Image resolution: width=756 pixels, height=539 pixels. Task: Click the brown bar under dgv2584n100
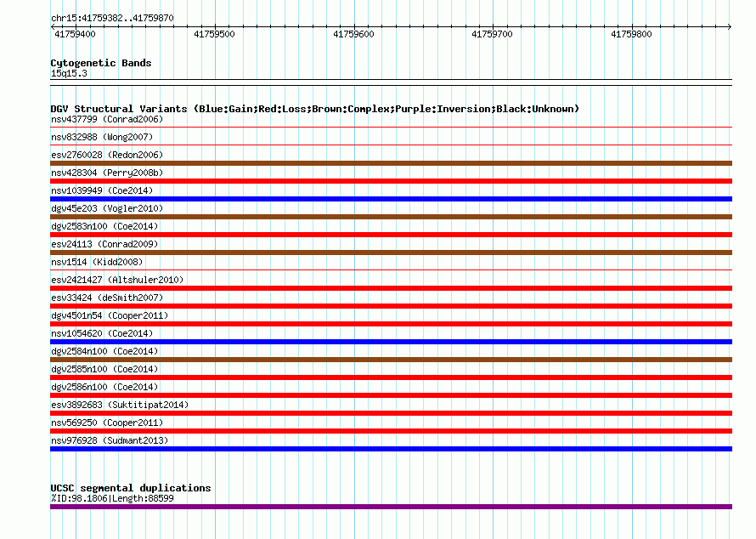(x=391, y=360)
